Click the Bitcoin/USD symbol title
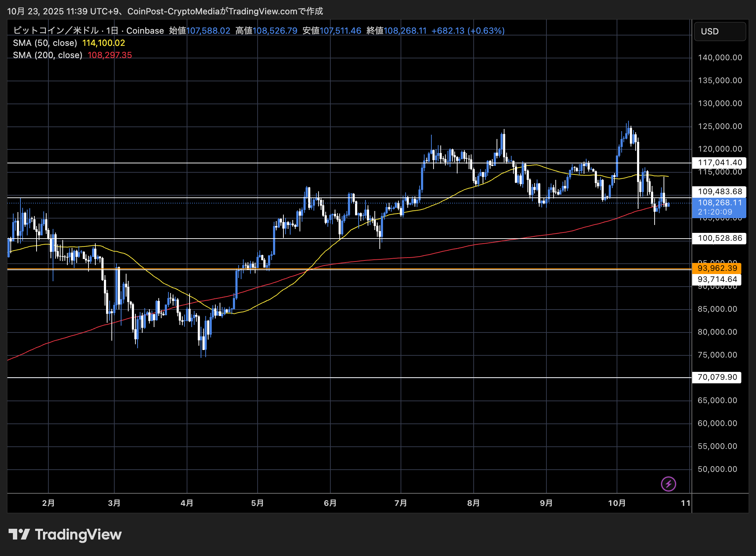This screenshot has width=756, height=556. 88,31
